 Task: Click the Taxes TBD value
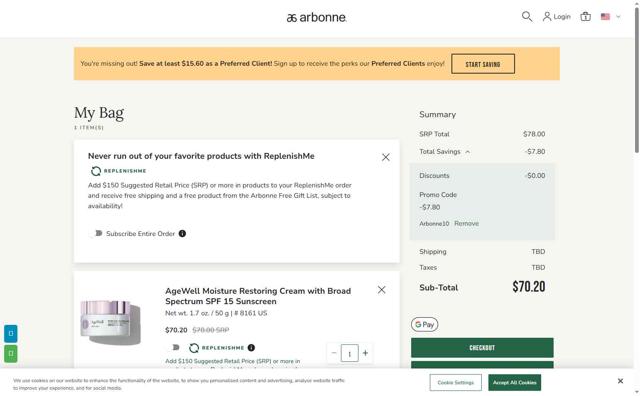(538, 267)
